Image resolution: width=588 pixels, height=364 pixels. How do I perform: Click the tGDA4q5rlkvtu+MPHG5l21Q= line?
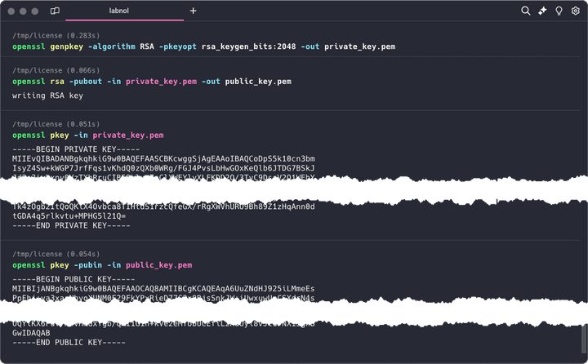(x=69, y=216)
